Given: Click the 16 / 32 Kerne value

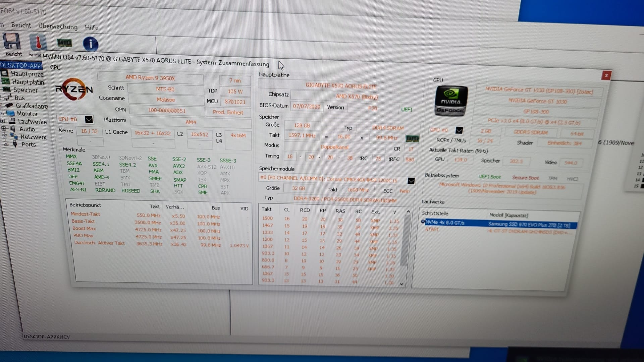Looking at the screenshot, I should pos(89,131).
